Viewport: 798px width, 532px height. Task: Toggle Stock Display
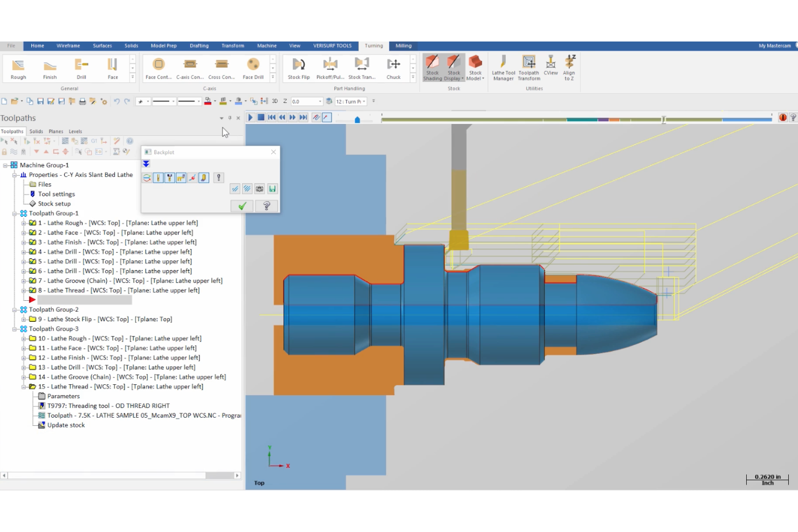click(453, 68)
